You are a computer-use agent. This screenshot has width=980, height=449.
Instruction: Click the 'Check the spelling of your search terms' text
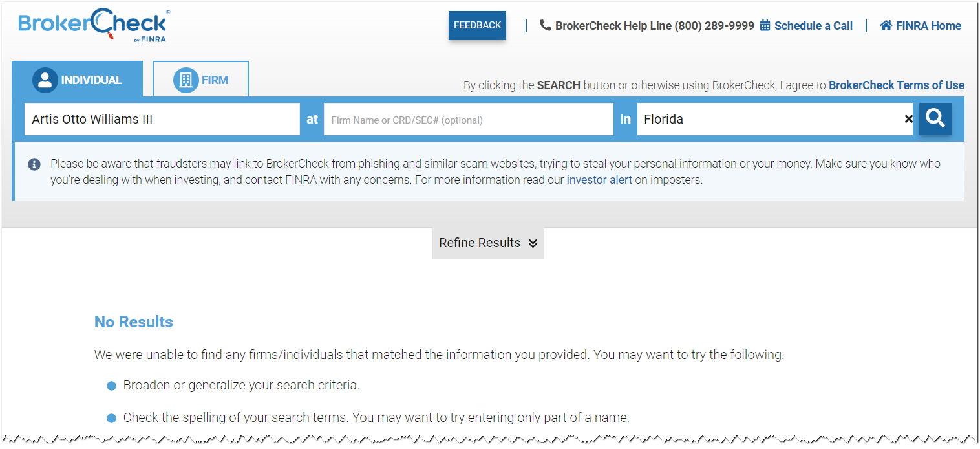(x=376, y=418)
